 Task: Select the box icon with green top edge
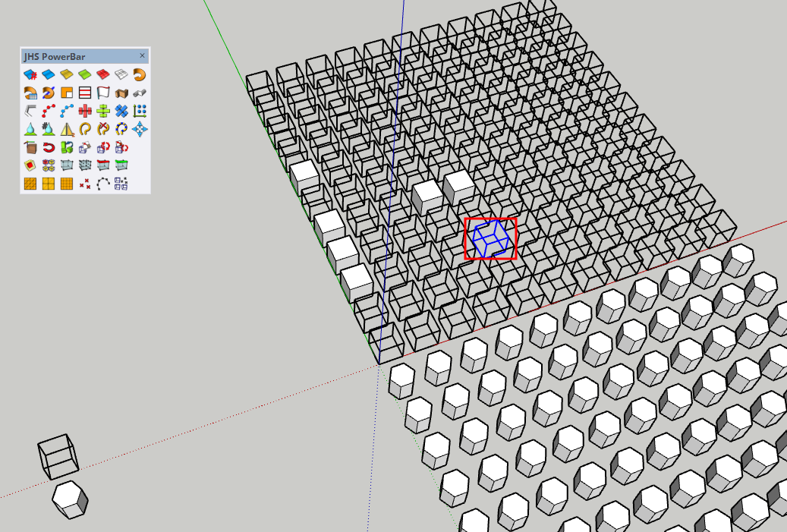(121, 165)
